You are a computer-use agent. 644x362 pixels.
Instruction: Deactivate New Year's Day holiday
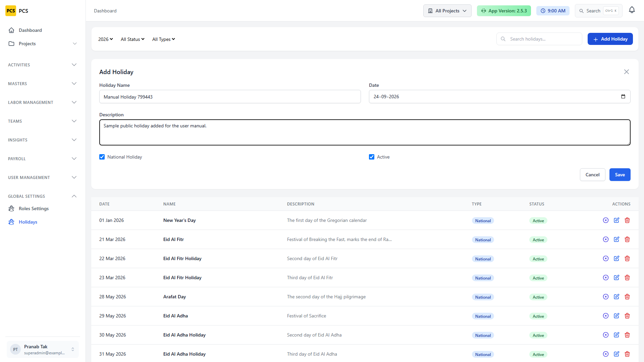(606, 220)
